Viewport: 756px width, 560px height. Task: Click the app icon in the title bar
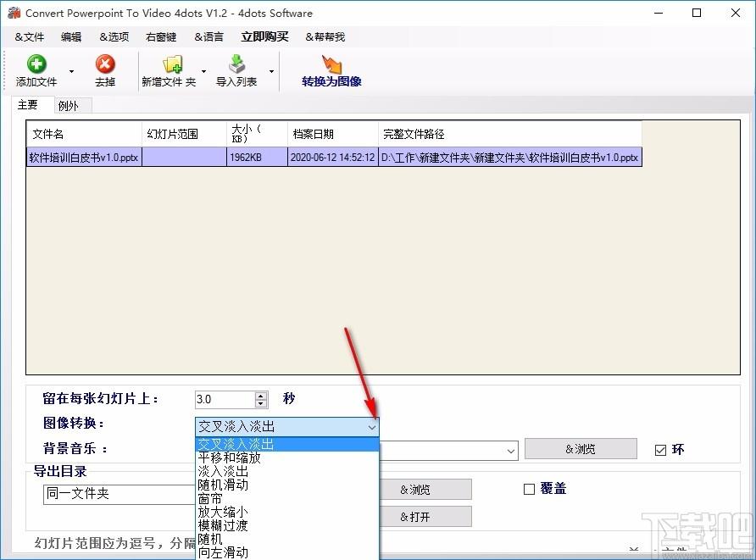pyautogui.click(x=13, y=13)
